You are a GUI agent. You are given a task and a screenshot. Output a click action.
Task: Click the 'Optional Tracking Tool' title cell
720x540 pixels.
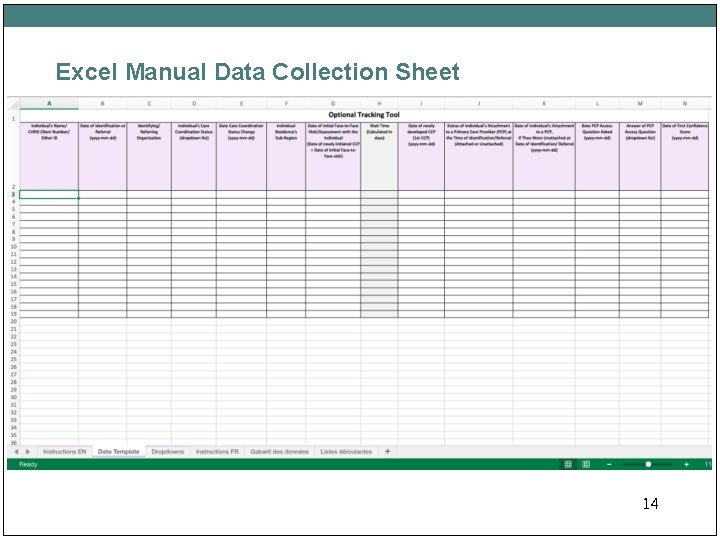click(x=364, y=115)
